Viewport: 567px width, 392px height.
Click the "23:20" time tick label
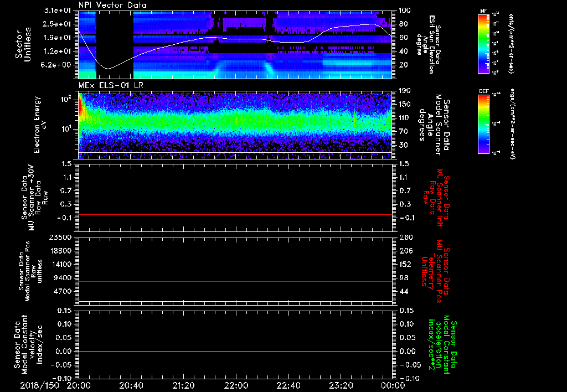coord(341,385)
